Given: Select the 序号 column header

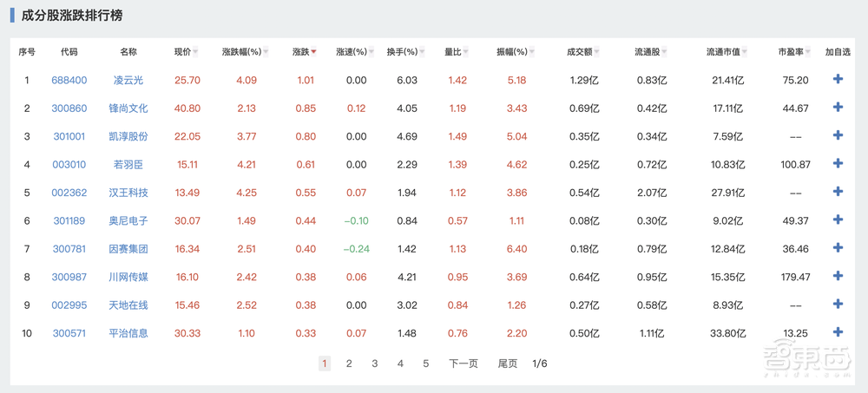Looking at the screenshot, I should [x=27, y=52].
